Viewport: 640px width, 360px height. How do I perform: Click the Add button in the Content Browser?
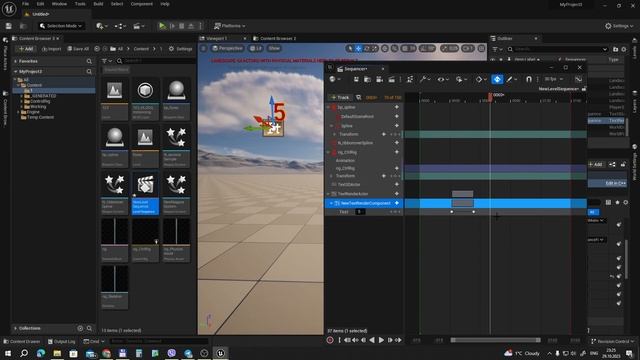tap(26, 49)
